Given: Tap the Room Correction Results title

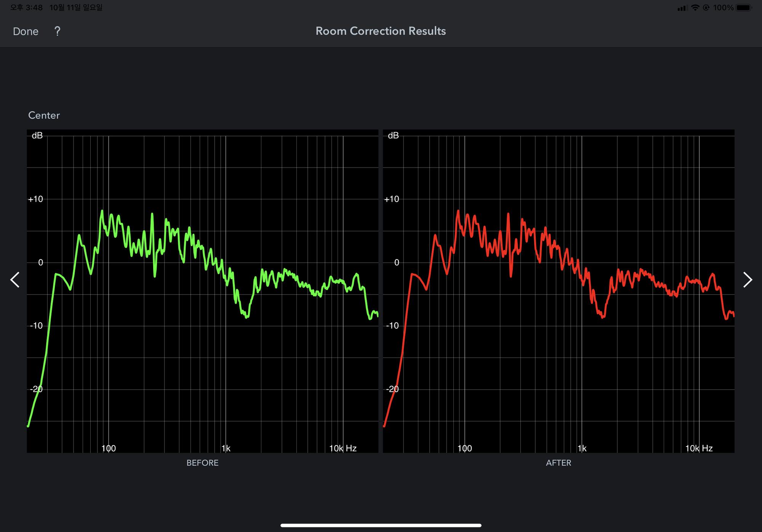Looking at the screenshot, I should tap(381, 31).
